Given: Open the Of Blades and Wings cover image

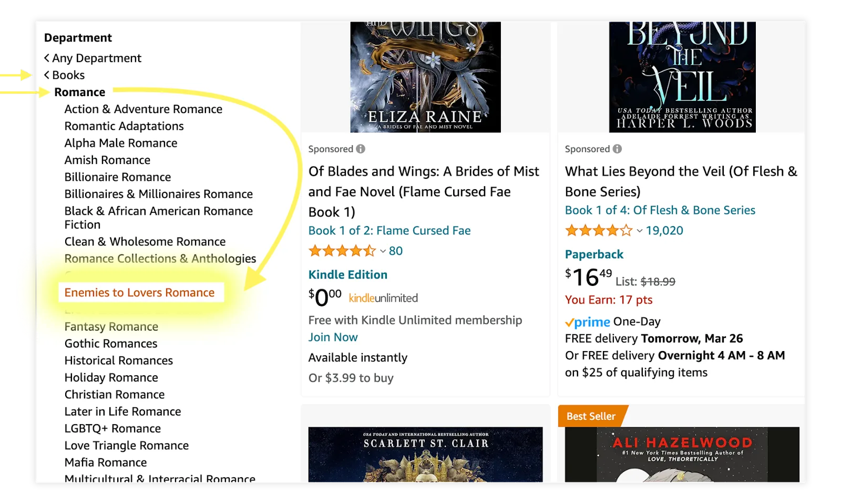Looking at the screenshot, I should pyautogui.click(x=426, y=77).
